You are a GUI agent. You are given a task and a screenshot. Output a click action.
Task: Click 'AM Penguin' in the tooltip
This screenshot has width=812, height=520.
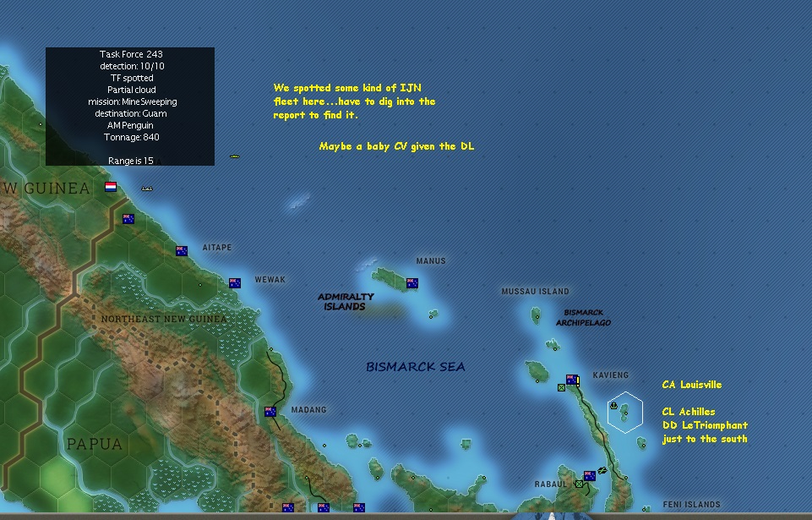click(130, 125)
